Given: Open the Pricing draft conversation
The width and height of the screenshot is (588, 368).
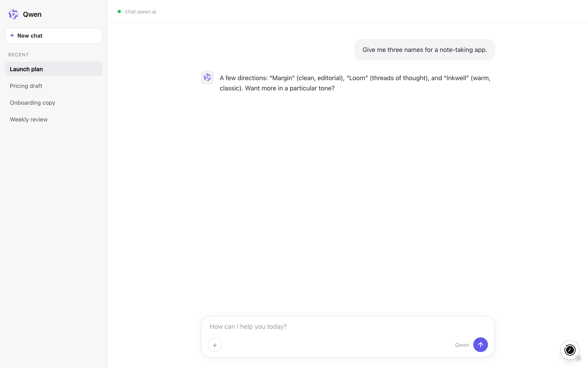Looking at the screenshot, I should pyautogui.click(x=54, y=86).
